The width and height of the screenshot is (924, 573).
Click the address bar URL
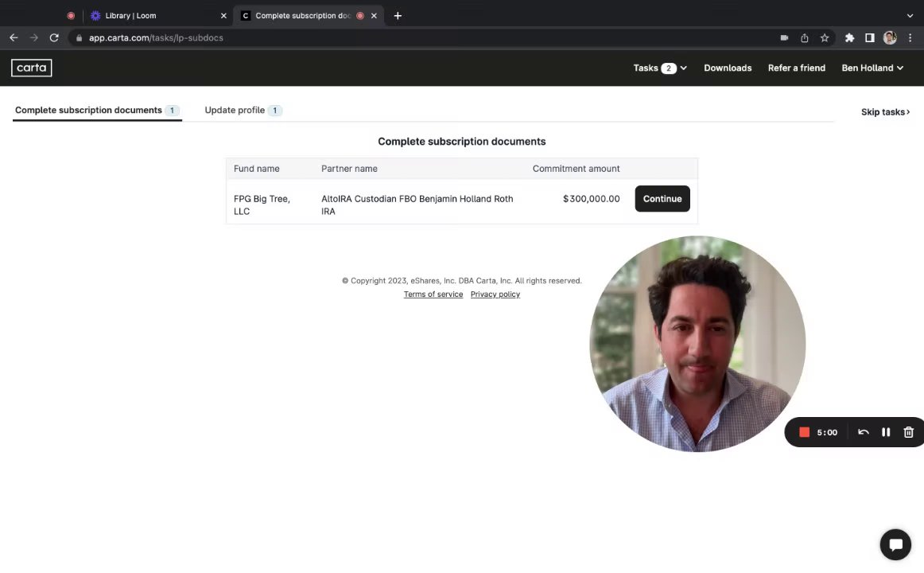[156, 37]
